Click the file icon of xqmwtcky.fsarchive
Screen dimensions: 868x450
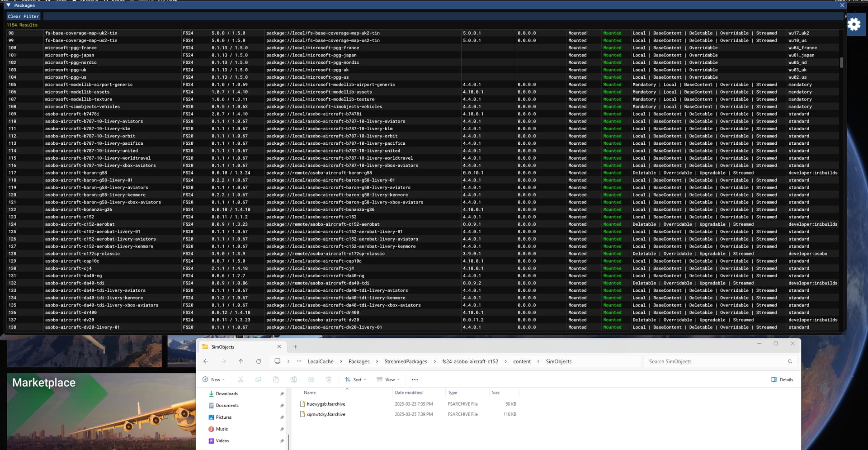point(302,414)
